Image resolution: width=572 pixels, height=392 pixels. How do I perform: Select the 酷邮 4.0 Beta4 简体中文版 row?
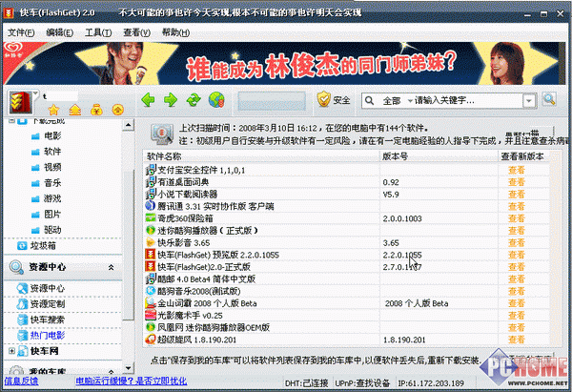[x=347, y=279]
